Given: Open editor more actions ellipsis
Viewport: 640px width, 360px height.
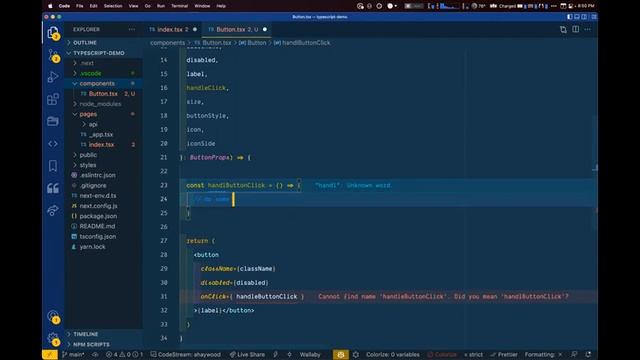Looking at the screenshot, I should click(x=587, y=29).
